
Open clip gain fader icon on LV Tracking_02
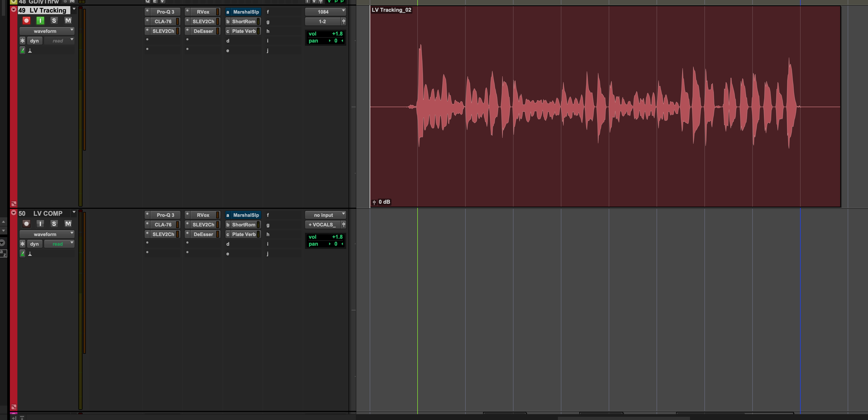tap(374, 202)
